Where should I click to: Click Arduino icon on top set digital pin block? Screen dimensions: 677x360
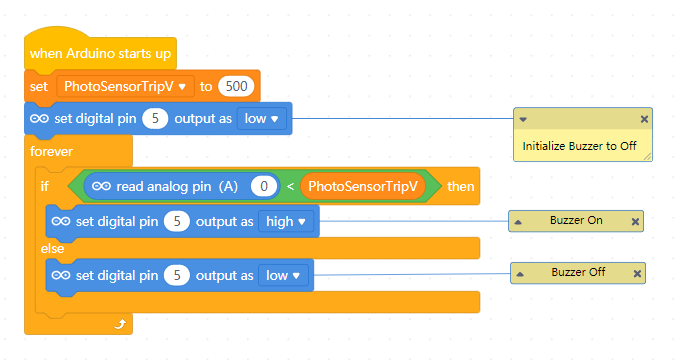[x=39, y=119]
